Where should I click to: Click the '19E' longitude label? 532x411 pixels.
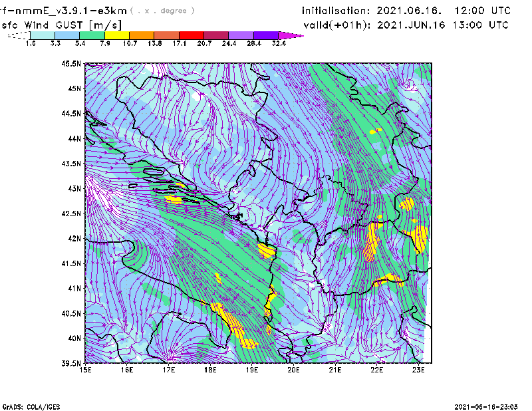pyautogui.click(x=252, y=370)
